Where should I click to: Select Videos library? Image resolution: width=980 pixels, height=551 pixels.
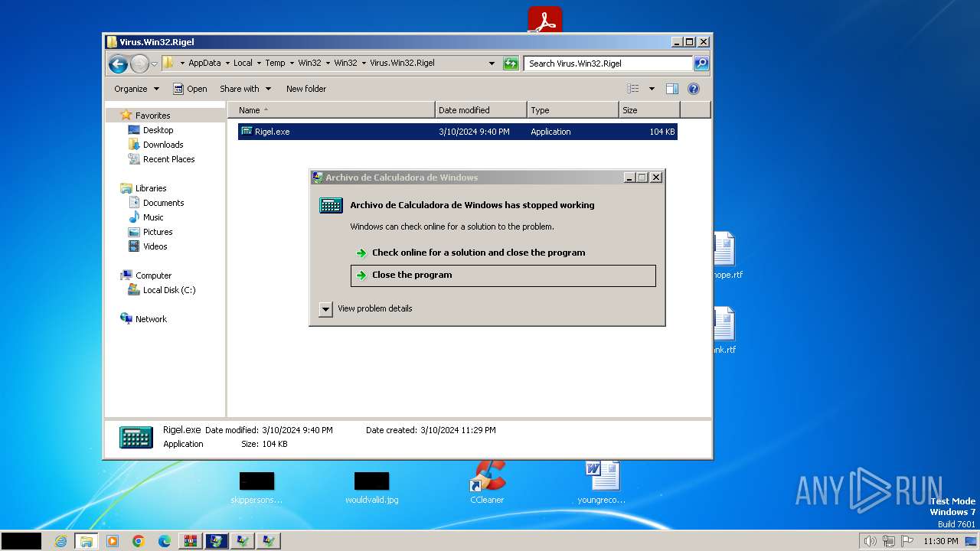click(x=155, y=246)
